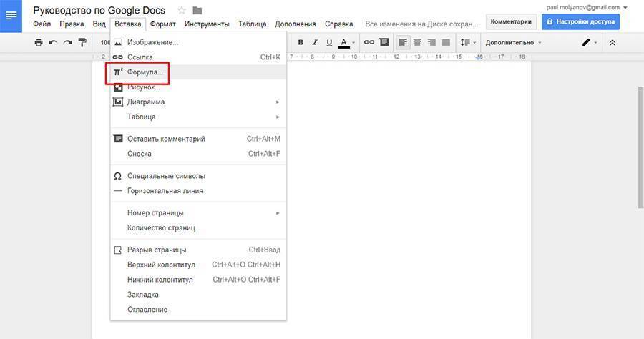The height and width of the screenshot is (339, 644).
Task: Expand the Номер страницы submenu
Action: coord(198,212)
